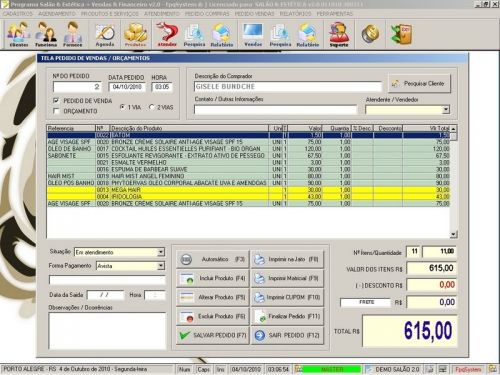Viewport: 500px width, 375px height.
Task: Click the exit door toolbar icon
Action: click(402, 34)
